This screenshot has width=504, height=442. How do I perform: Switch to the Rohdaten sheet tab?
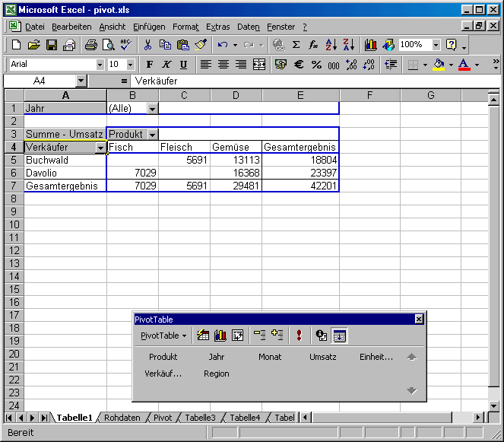pyautogui.click(x=122, y=418)
